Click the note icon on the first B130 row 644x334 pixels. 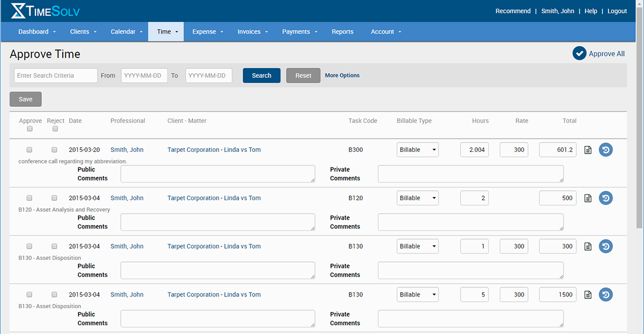click(x=588, y=246)
